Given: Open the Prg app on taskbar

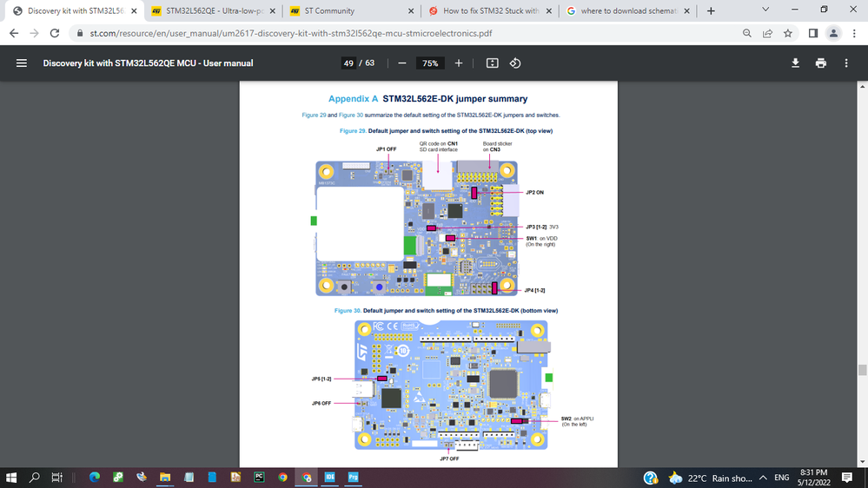Looking at the screenshot, I should point(353,478).
